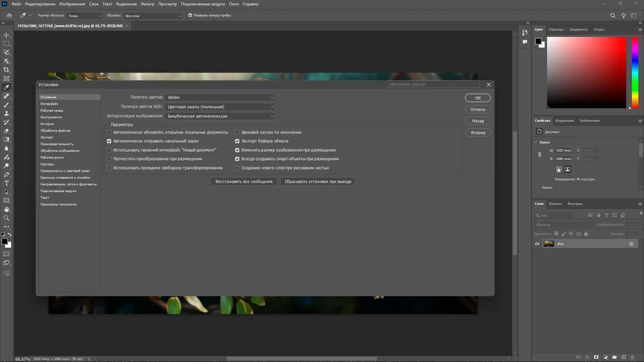Uncheck "Экспорт буфера обмена" option
The width and height of the screenshot is (644, 362).
[237, 141]
